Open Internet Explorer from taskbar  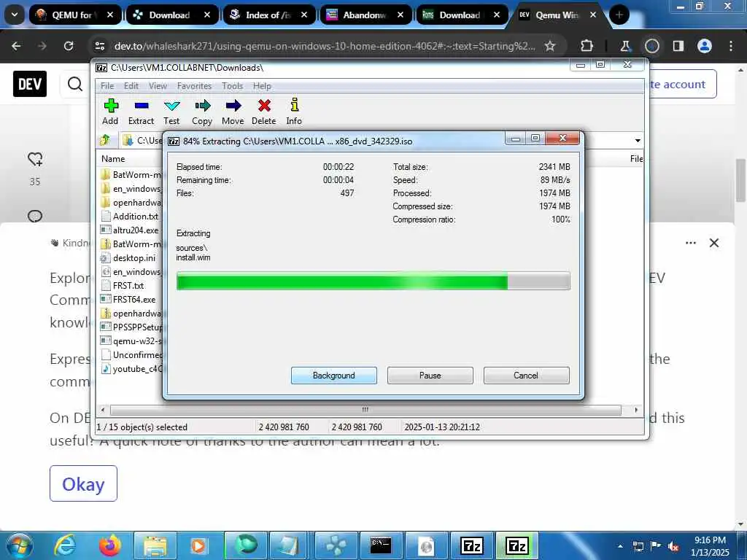[65, 545]
